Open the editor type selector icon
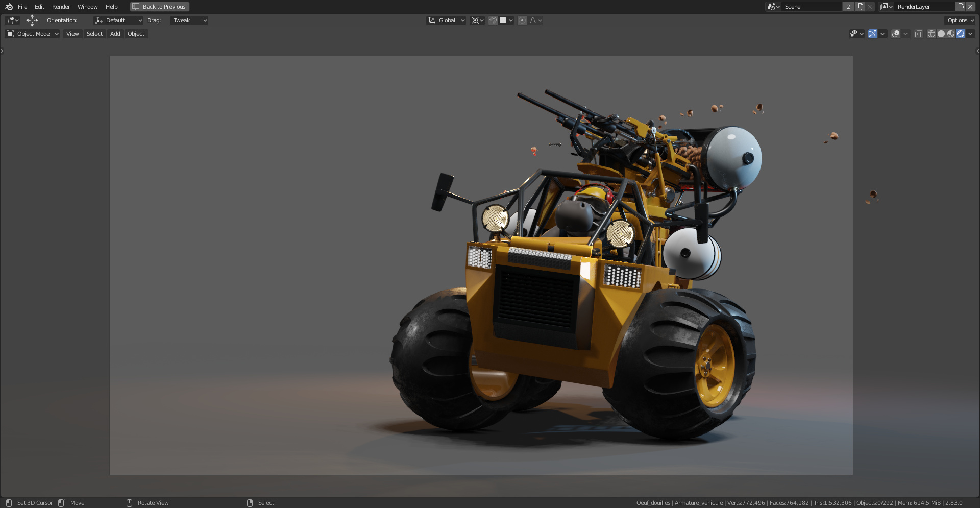This screenshot has height=508, width=980. (x=12, y=20)
